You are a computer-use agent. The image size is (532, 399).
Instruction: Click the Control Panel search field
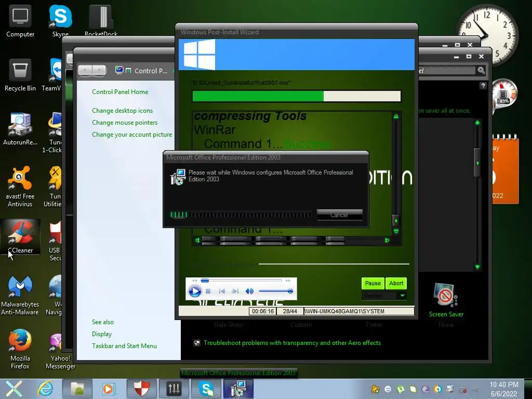pyautogui.click(x=446, y=70)
